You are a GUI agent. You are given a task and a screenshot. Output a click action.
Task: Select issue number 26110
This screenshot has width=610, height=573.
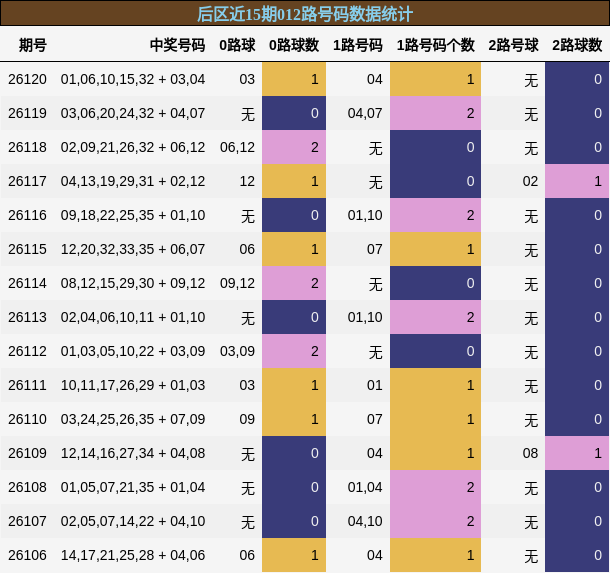(x=27, y=419)
